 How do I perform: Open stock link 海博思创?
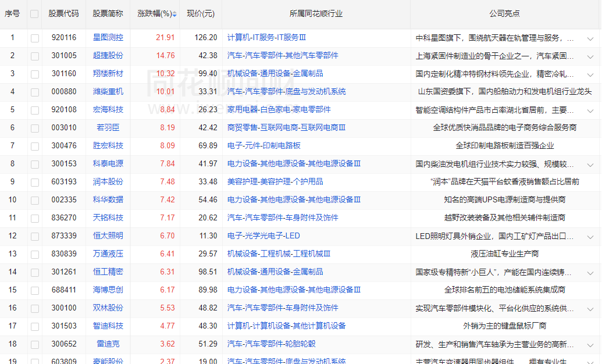coord(108,290)
